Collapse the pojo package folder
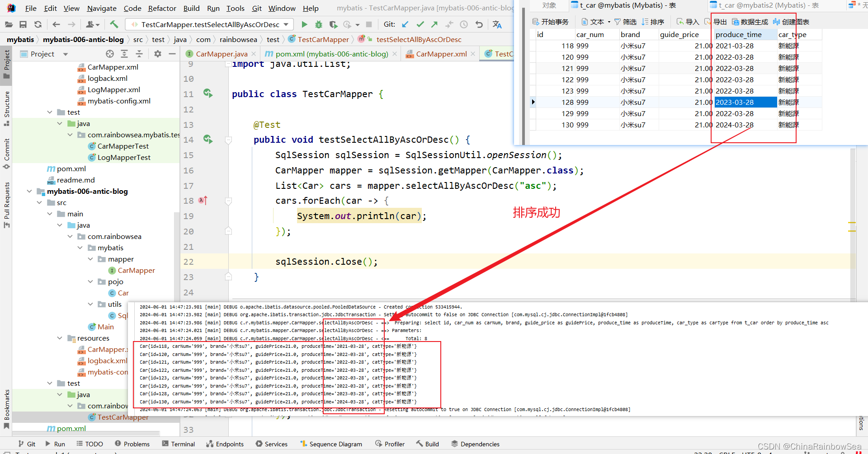 90,282
